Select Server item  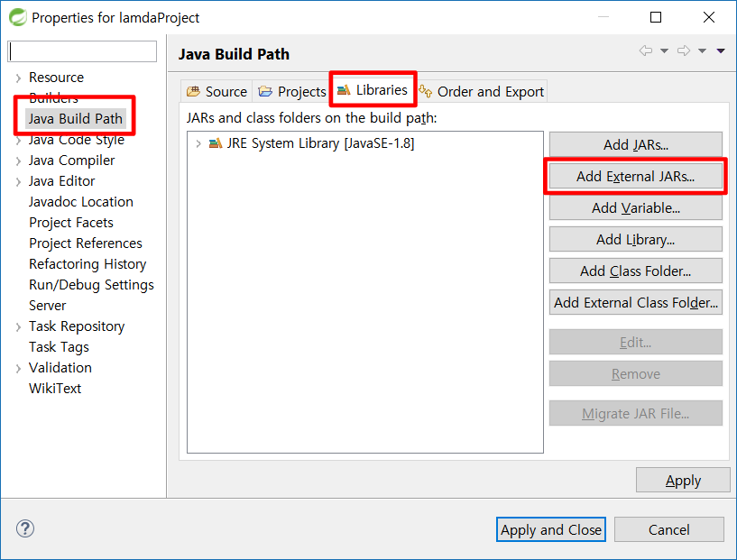click(48, 306)
